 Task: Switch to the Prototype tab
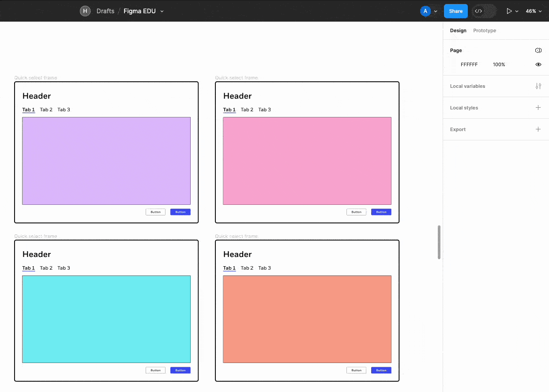[484, 30]
